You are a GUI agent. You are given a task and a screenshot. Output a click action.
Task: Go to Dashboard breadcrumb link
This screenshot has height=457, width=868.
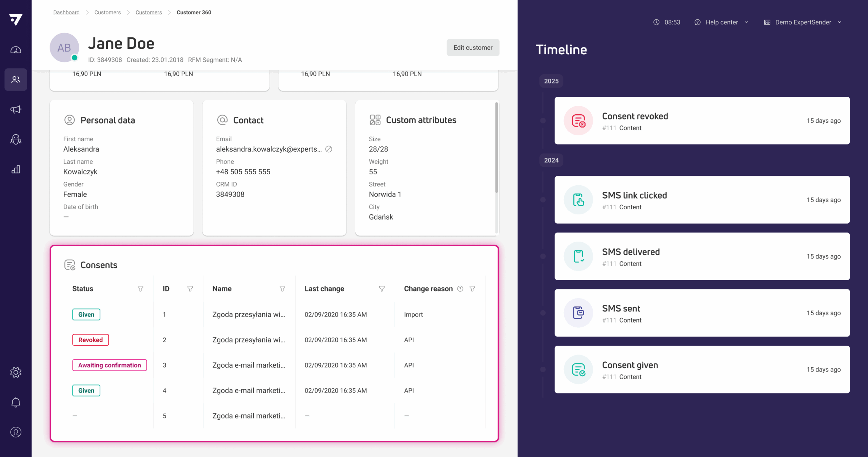coord(66,13)
